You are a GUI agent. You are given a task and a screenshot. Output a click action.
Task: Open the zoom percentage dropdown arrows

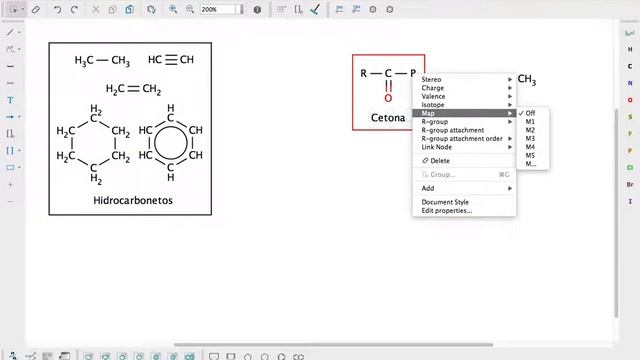[241, 9]
